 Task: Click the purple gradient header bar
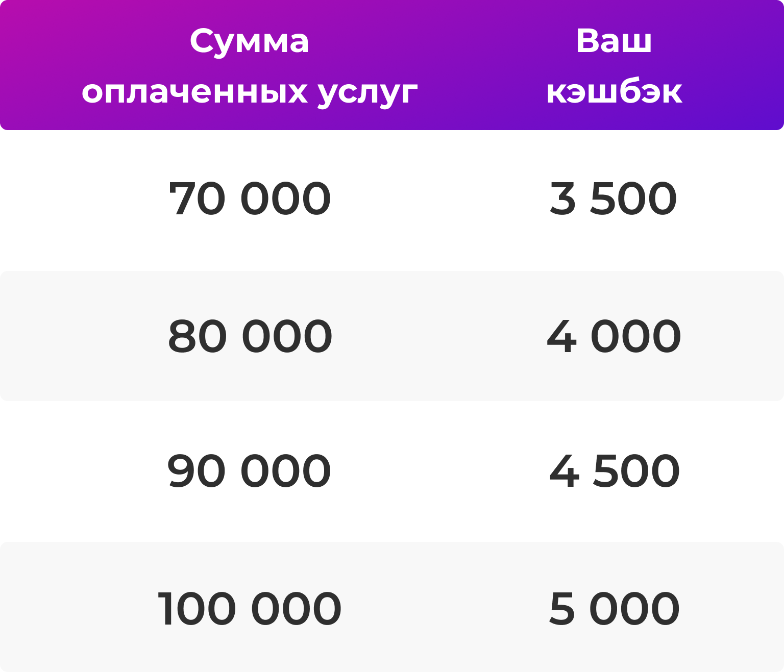pos(392,65)
